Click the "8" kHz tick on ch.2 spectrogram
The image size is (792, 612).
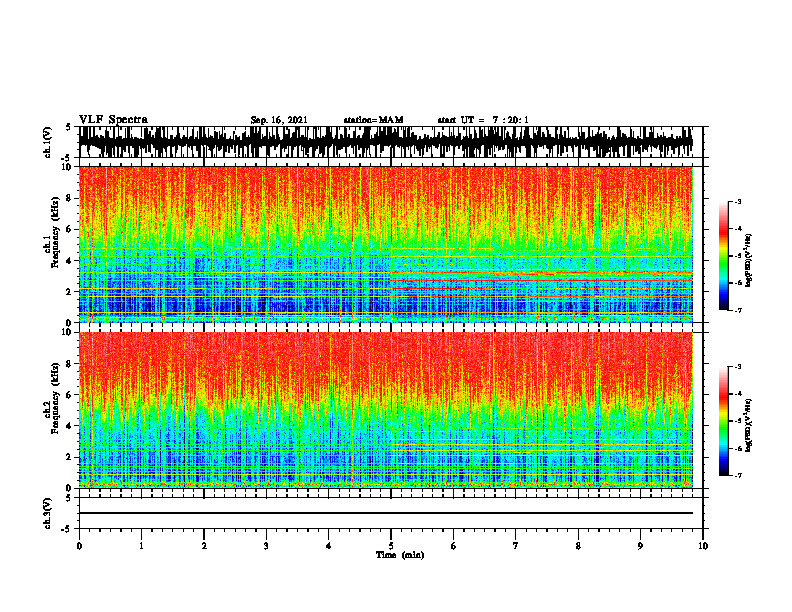pos(69,364)
